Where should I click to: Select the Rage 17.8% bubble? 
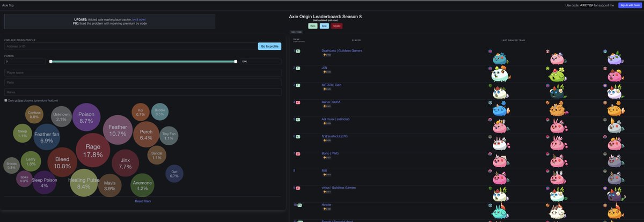click(x=93, y=151)
